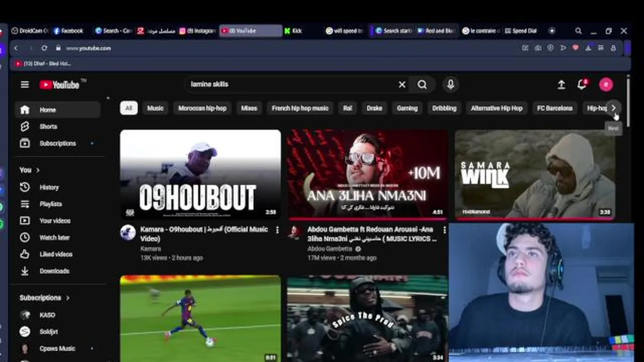Show next filter chips with arrow
Image resolution: width=644 pixels, height=362 pixels.
point(613,108)
